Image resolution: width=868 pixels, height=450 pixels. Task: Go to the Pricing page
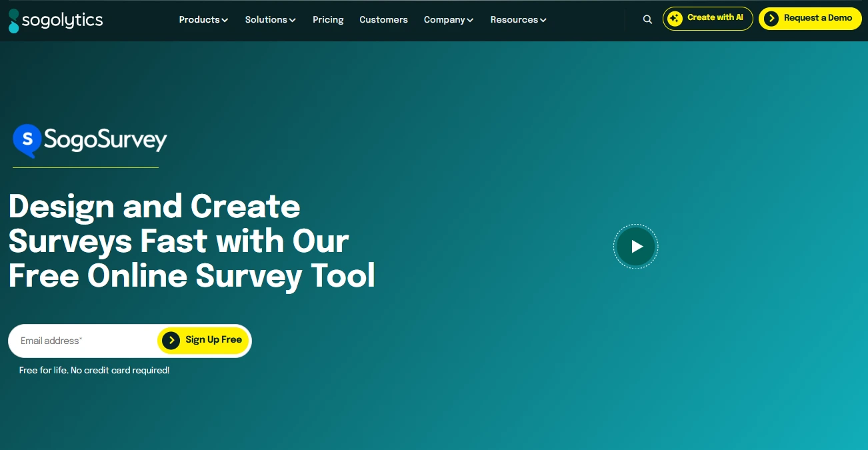tap(328, 20)
